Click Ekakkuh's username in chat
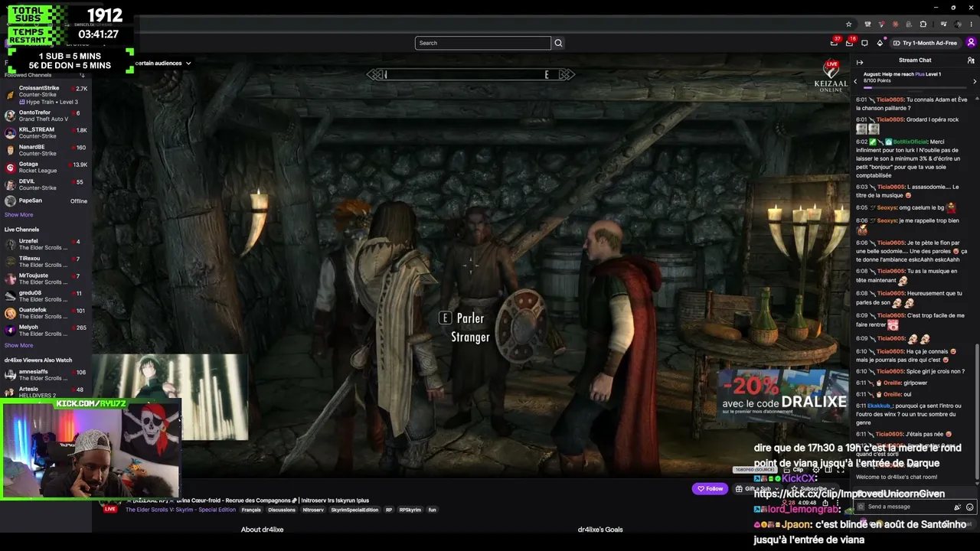This screenshot has width=980, height=551. (x=880, y=406)
